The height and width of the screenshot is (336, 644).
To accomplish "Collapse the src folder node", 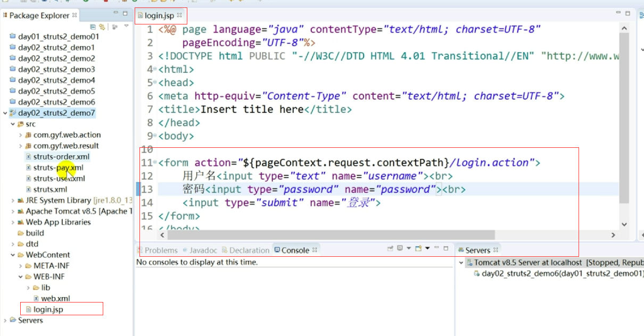I will [x=13, y=124].
